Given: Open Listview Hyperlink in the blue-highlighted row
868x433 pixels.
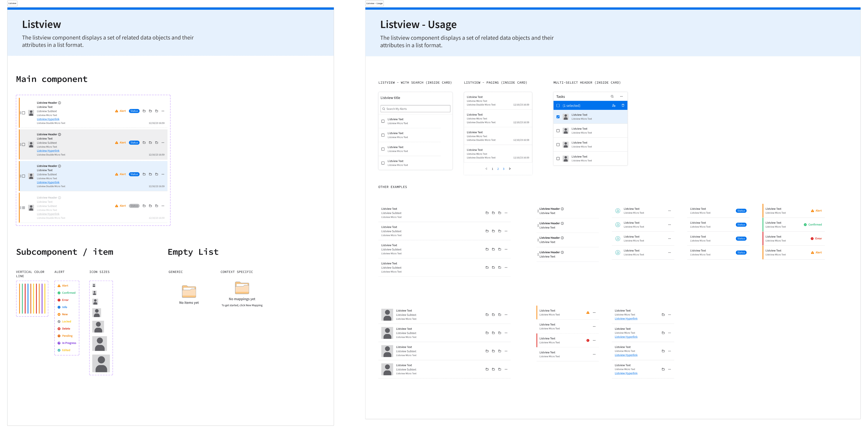Looking at the screenshot, I should (x=48, y=182).
